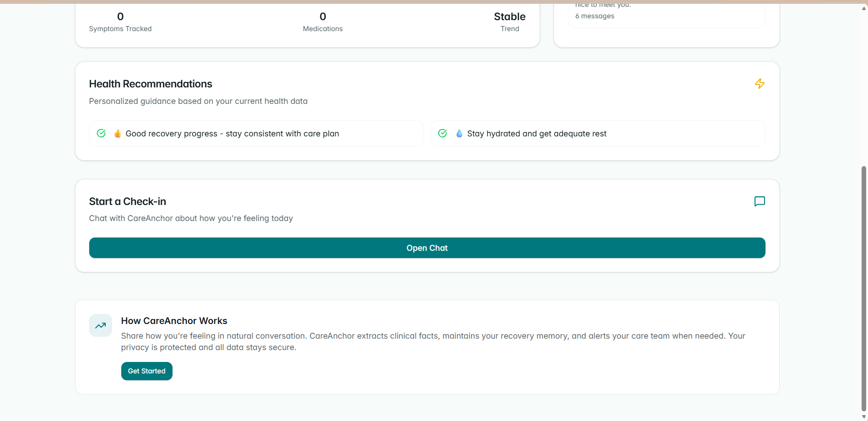Click the scrollbar down arrow

(864, 417)
